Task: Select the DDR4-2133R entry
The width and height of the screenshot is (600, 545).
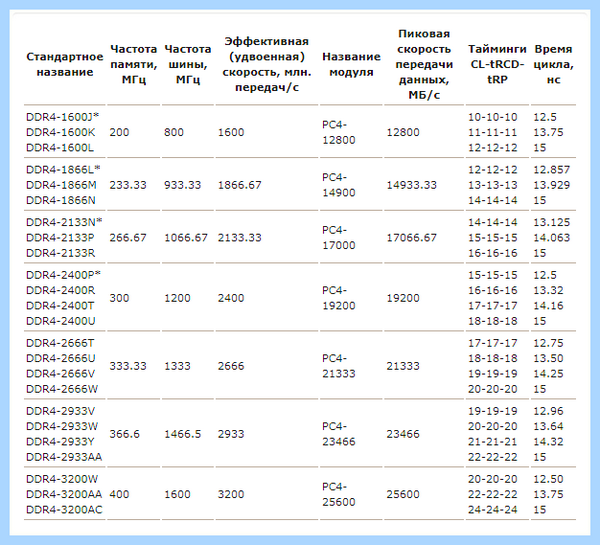Action: tap(60, 253)
